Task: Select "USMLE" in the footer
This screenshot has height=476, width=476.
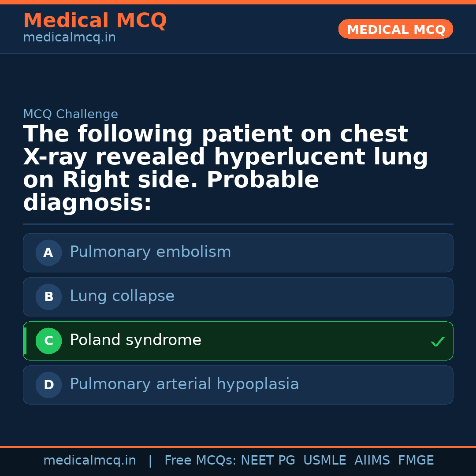Action: tap(325, 461)
